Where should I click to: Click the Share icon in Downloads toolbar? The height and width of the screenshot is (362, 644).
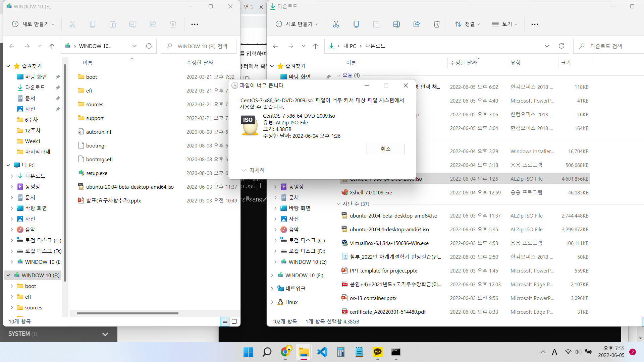pos(417,24)
